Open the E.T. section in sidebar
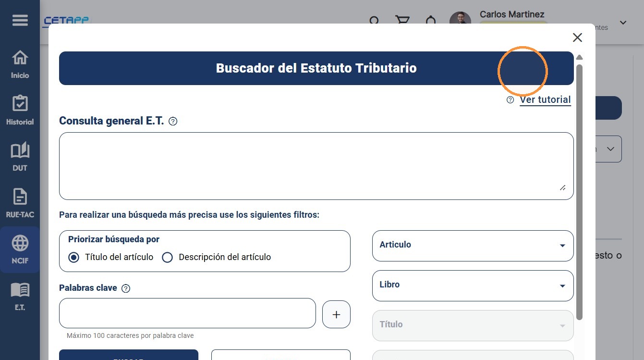Image resolution: width=644 pixels, height=360 pixels. click(20, 297)
